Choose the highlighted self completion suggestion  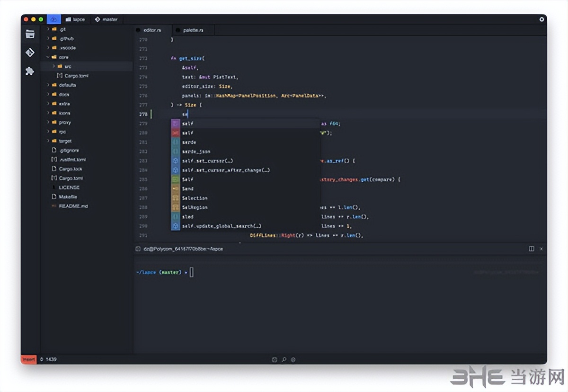pyautogui.click(x=245, y=123)
